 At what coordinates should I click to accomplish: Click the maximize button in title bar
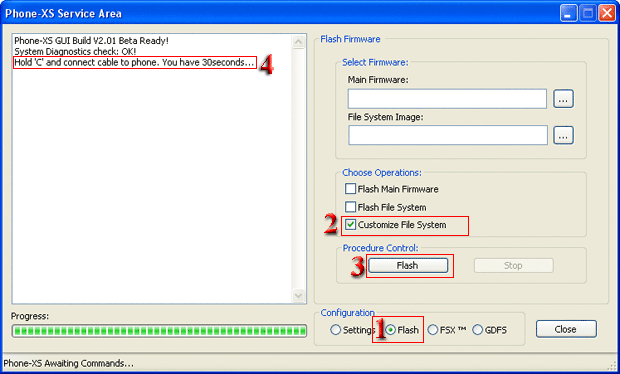(x=588, y=14)
